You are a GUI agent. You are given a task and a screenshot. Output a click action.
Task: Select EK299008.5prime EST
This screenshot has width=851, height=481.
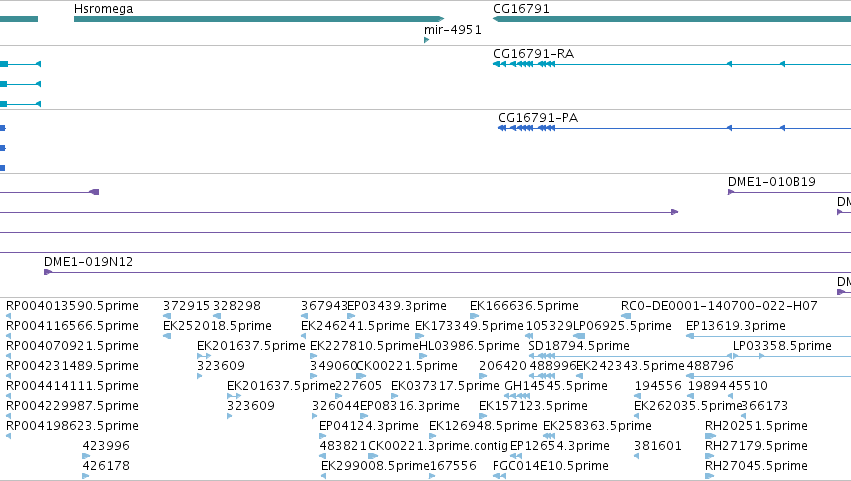click(x=375, y=466)
